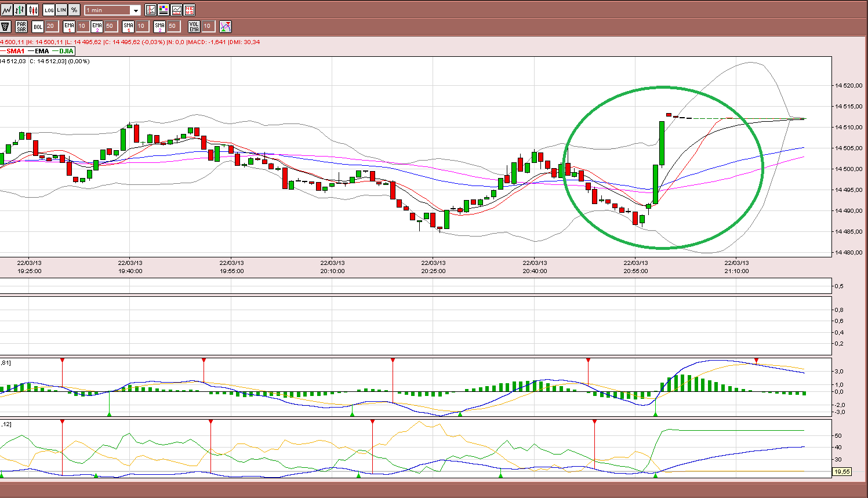Click the 'DMI: 30,34' readout
The height and width of the screenshot is (498, 868).
tap(244, 42)
